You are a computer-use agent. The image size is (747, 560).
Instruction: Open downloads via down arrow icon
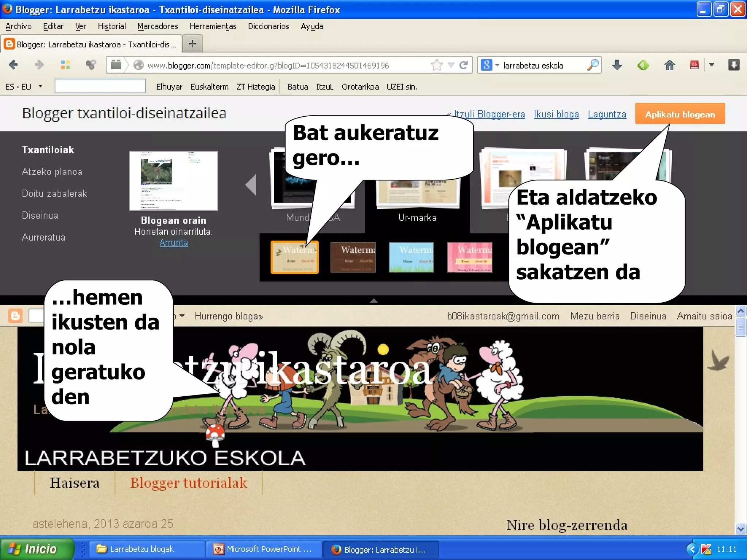click(617, 65)
